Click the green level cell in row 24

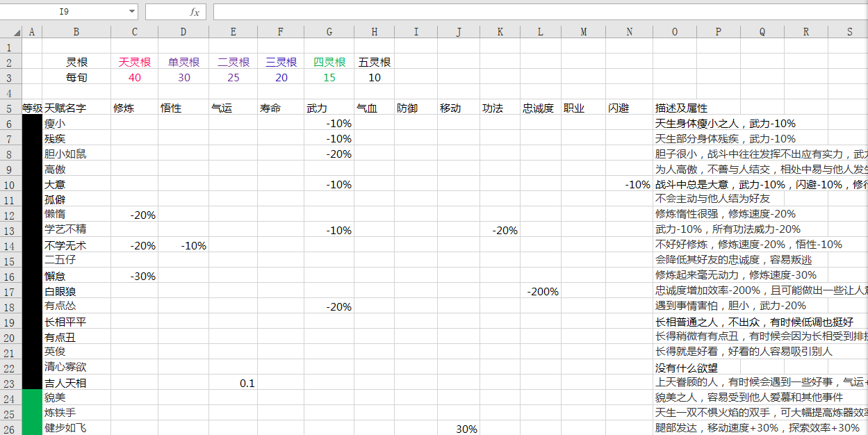pyautogui.click(x=32, y=398)
